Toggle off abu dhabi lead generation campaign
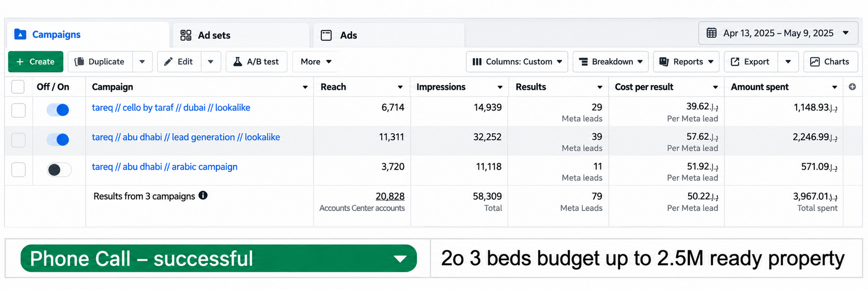This screenshot has height=289, width=868. click(58, 139)
